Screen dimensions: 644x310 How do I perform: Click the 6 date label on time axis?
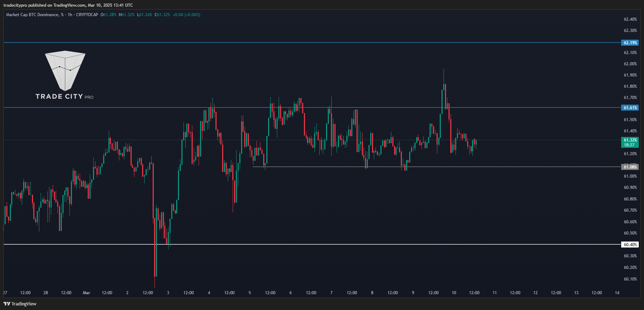[x=291, y=293]
